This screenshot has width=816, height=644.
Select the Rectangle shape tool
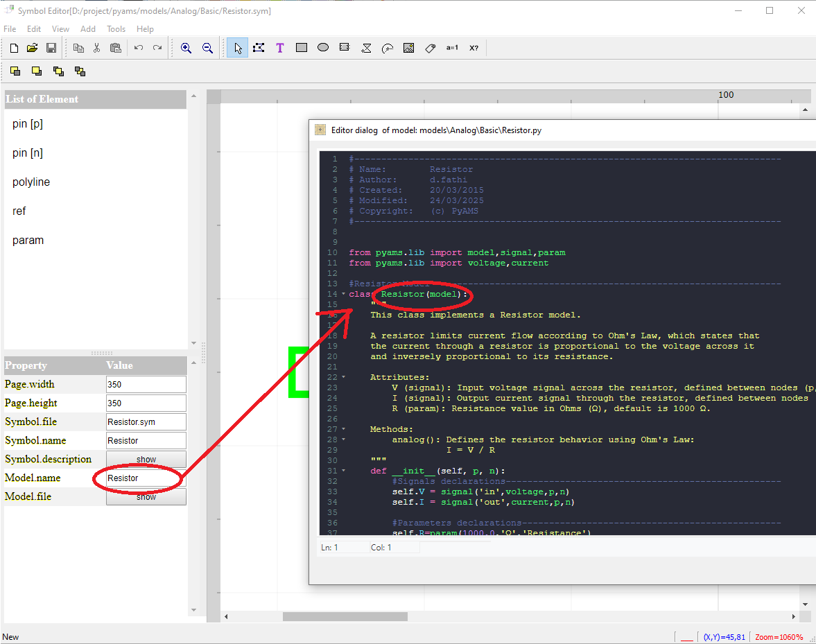302,48
